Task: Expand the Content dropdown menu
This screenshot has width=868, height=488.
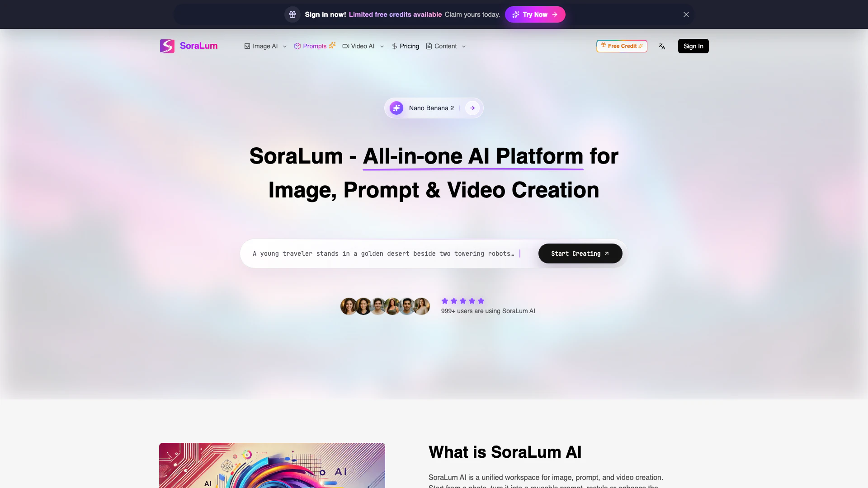Action: click(446, 46)
